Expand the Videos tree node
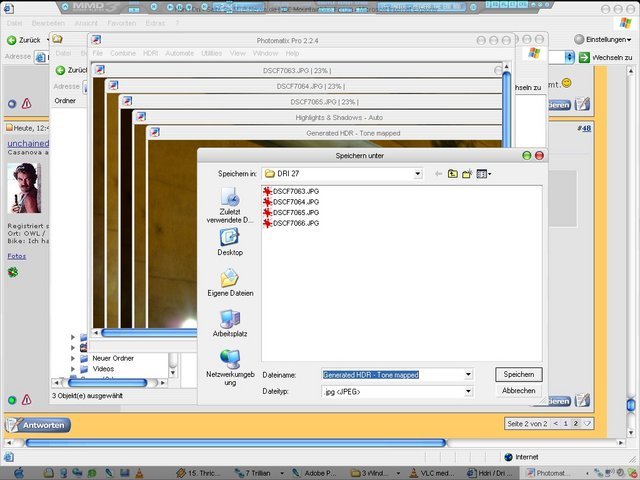640x480 pixels. pos(73,369)
